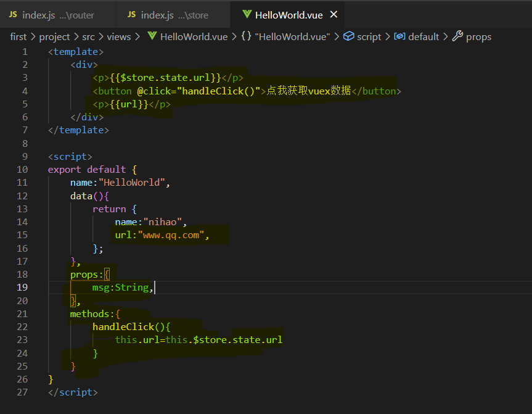Expand chevron after 'src' breadcrumb
Image resolution: width=532 pixels, height=414 pixels.
pyautogui.click(x=100, y=36)
